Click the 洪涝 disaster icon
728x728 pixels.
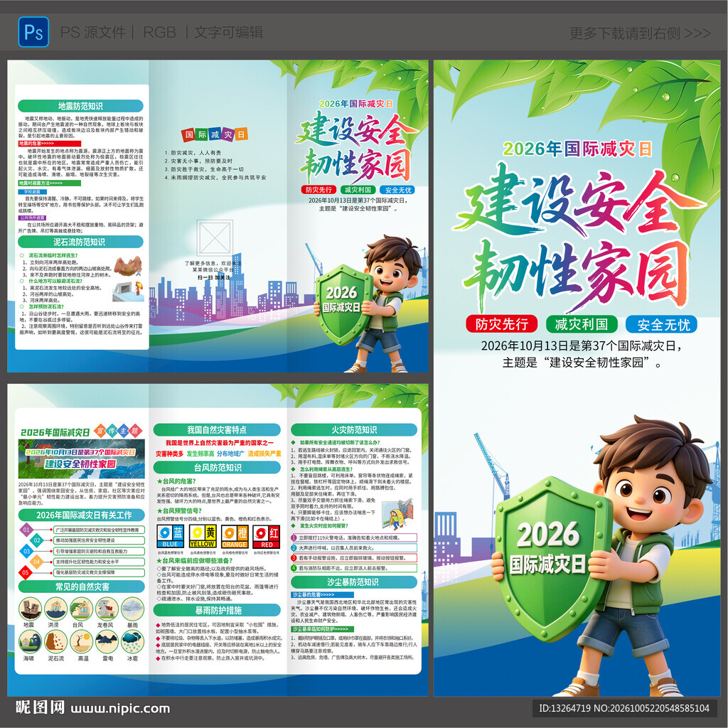[x=55, y=609]
